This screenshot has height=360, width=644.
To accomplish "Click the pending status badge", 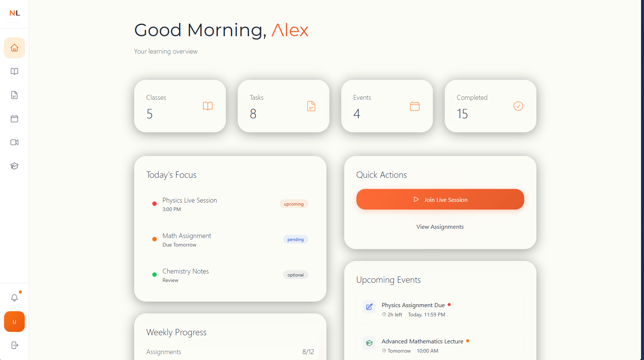I will (x=296, y=240).
